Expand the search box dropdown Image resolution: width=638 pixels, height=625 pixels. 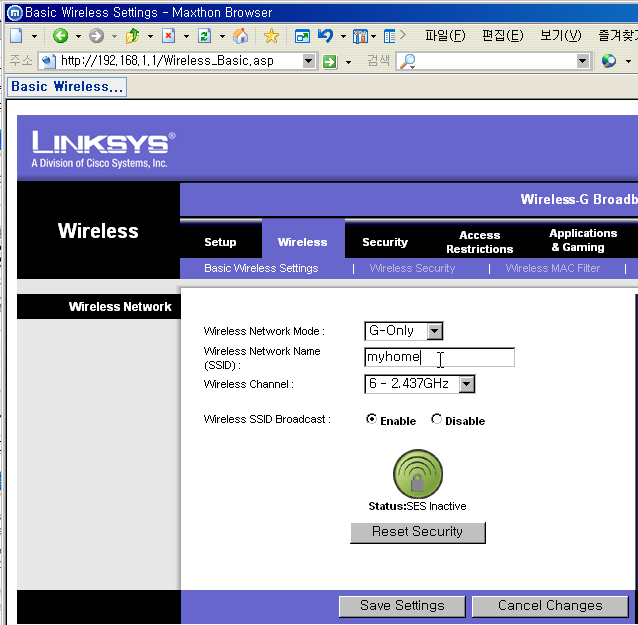pos(583,61)
